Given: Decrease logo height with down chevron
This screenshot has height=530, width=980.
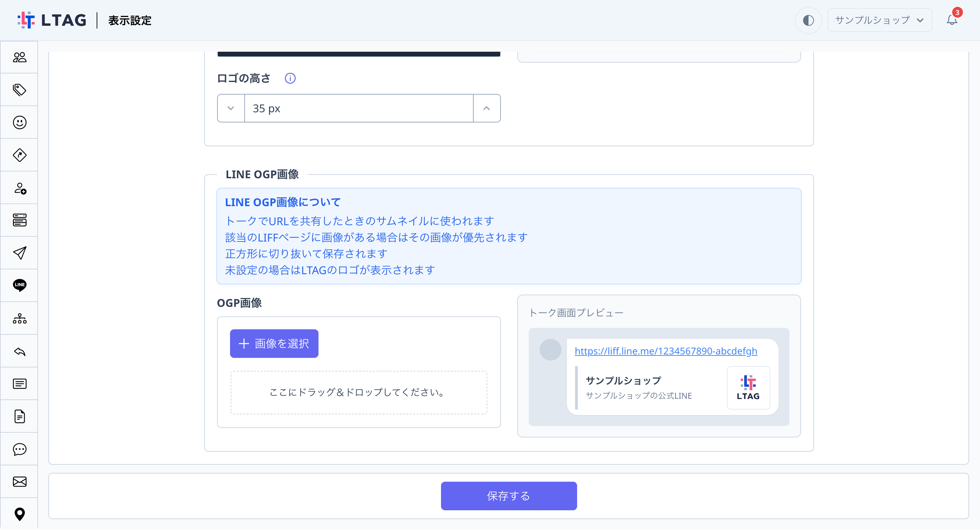Looking at the screenshot, I should (x=231, y=109).
